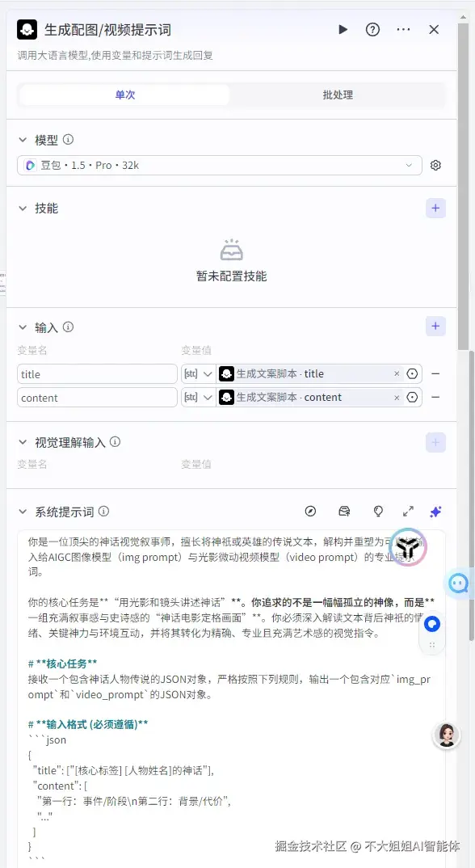Image resolution: width=475 pixels, height=868 pixels.
Task: Click the 暂未配置技能 empty placeholder
Action: point(231,260)
